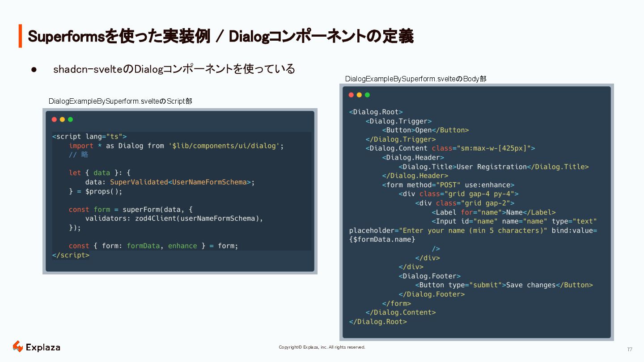
Task: Click the placeholder "Enter your name" line
Action: (473, 231)
